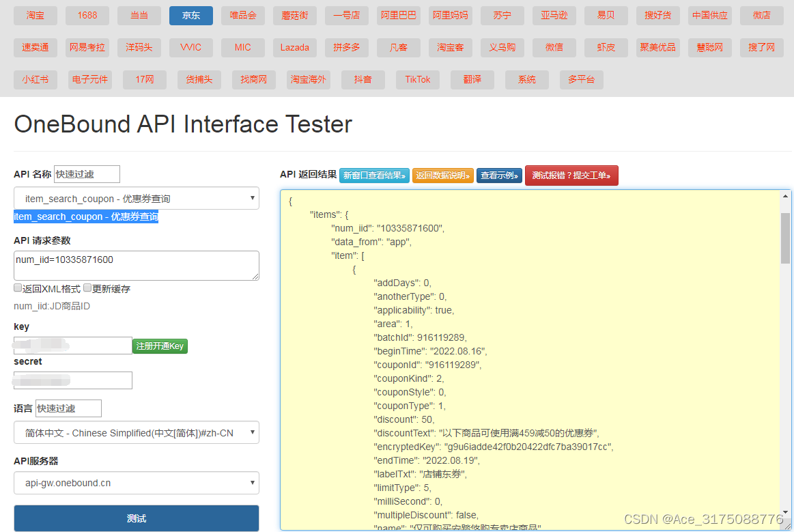Image resolution: width=794 pixels, height=532 pixels.
Task: Switch to the MIC tab
Action: (242, 48)
